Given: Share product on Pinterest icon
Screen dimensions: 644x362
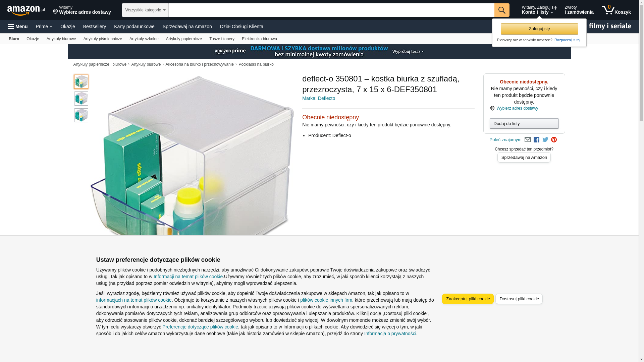Looking at the screenshot, I should [x=554, y=140].
